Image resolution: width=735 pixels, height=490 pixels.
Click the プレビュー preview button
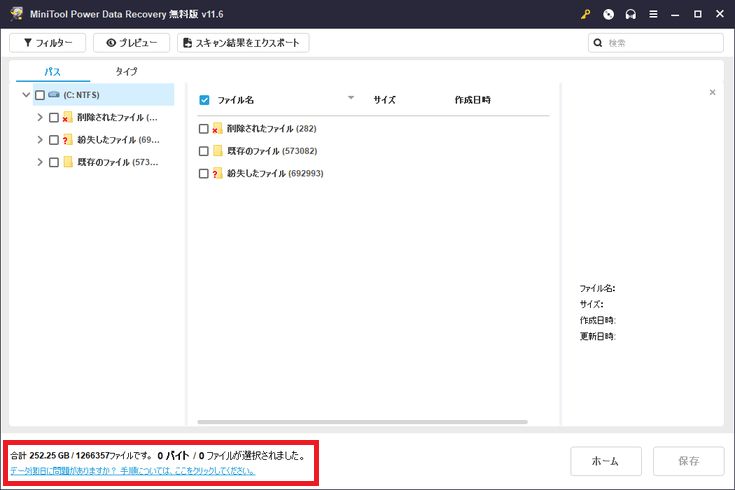[x=131, y=43]
